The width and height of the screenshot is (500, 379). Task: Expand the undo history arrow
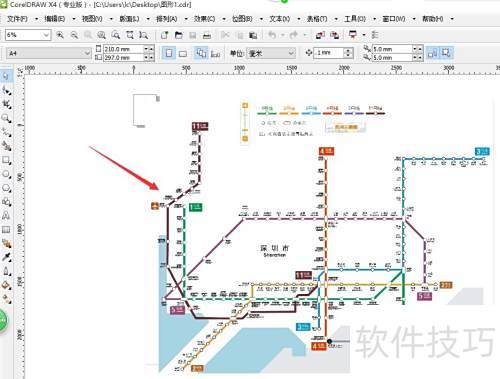coord(283,35)
